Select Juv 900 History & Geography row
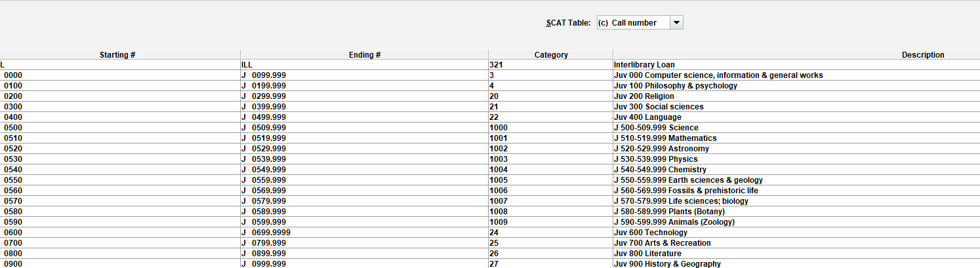This screenshot has height=268, width=980. click(x=490, y=263)
